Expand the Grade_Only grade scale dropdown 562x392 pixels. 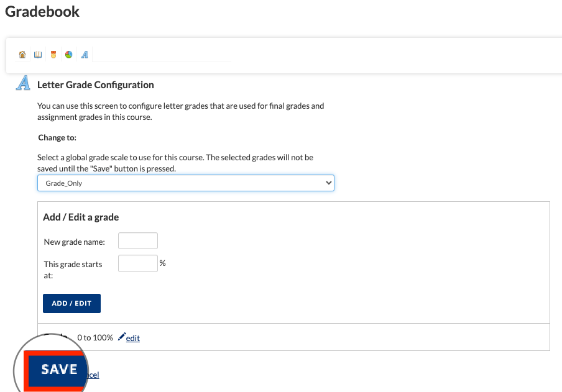pos(186,183)
